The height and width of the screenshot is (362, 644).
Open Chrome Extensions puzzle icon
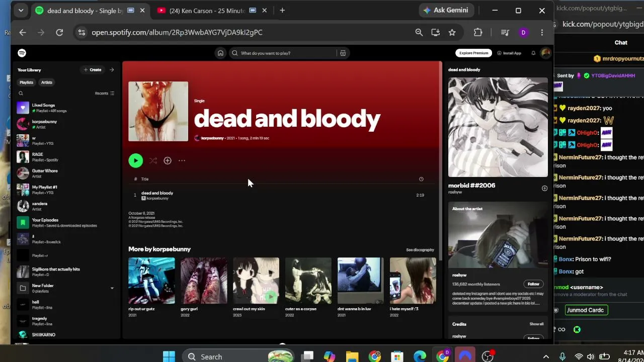tap(478, 32)
